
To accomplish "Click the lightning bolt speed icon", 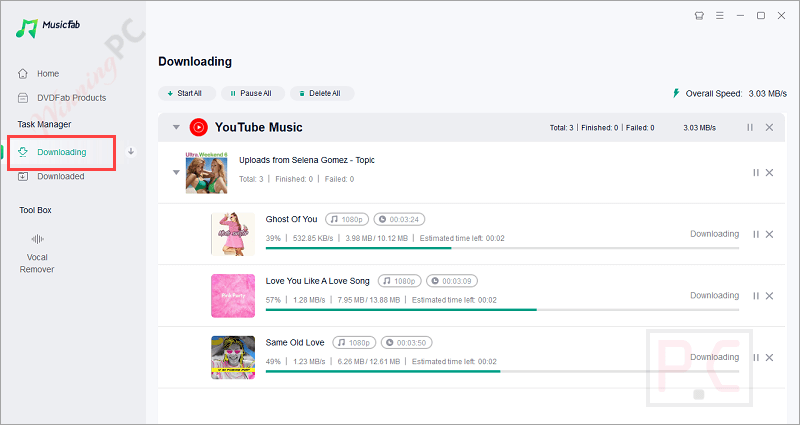I will click(x=676, y=93).
